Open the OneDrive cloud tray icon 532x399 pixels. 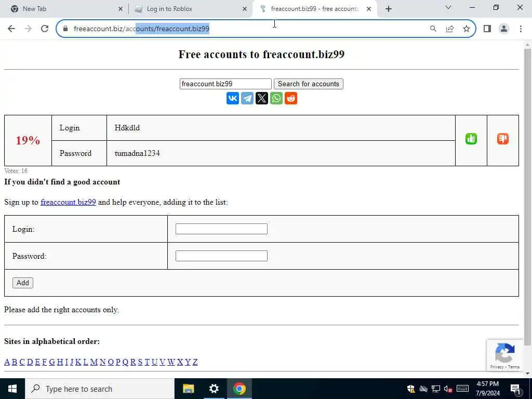(x=423, y=389)
